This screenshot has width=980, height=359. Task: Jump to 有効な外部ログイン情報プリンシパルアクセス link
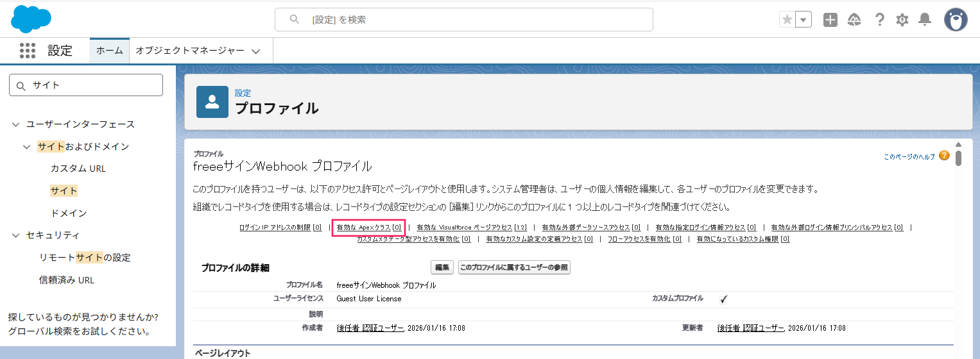click(837, 227)
